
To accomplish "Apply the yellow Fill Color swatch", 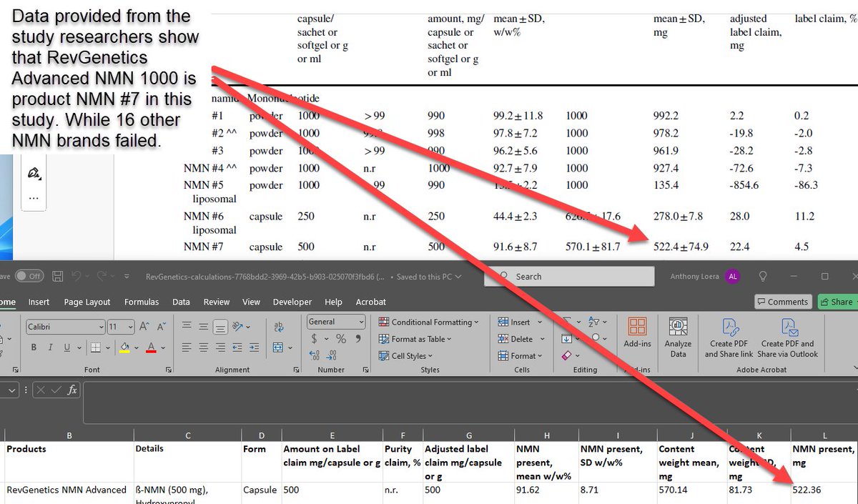I will point(125,347).
